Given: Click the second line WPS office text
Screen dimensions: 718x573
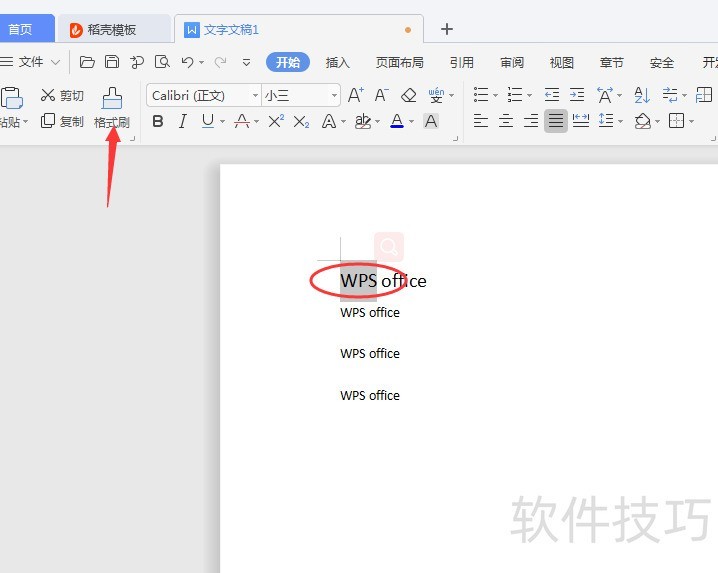Looking at the screenshot, I should click(370, 312).
